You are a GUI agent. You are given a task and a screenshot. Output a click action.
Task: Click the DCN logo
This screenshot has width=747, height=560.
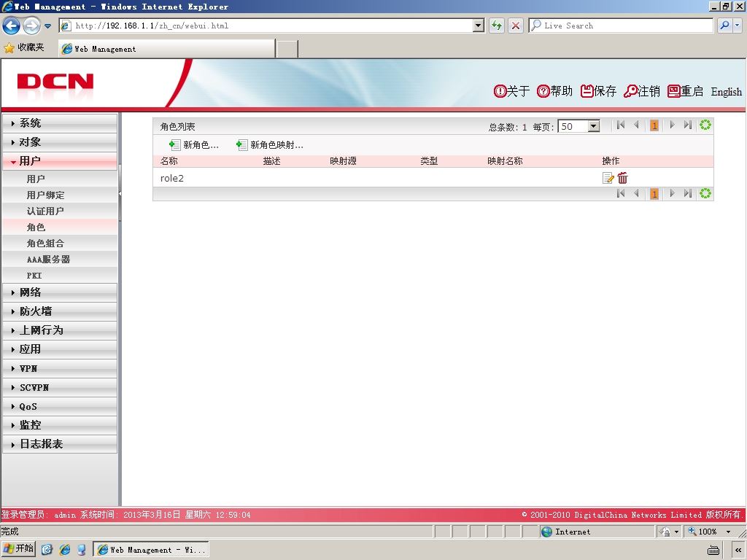point(55,82)
